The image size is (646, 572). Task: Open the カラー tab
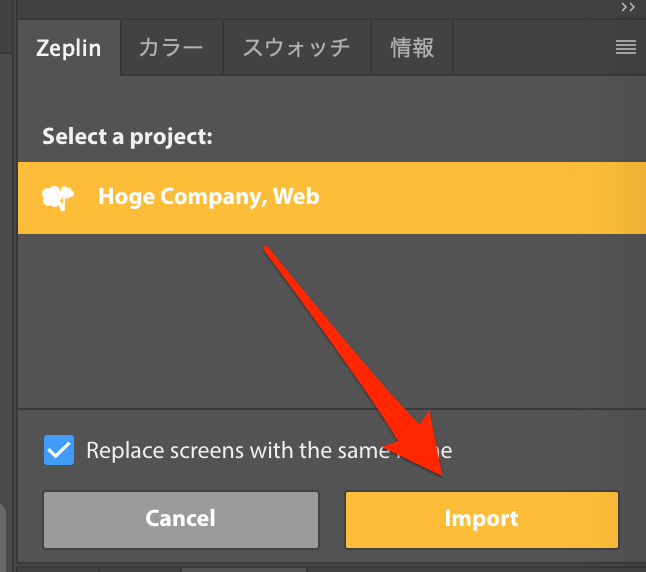[x=170, y=48]
